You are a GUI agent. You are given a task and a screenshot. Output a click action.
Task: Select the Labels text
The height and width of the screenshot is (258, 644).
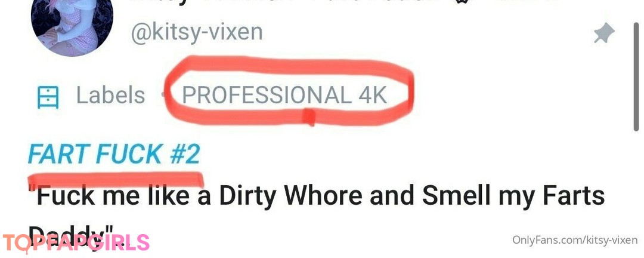(110, 95)
